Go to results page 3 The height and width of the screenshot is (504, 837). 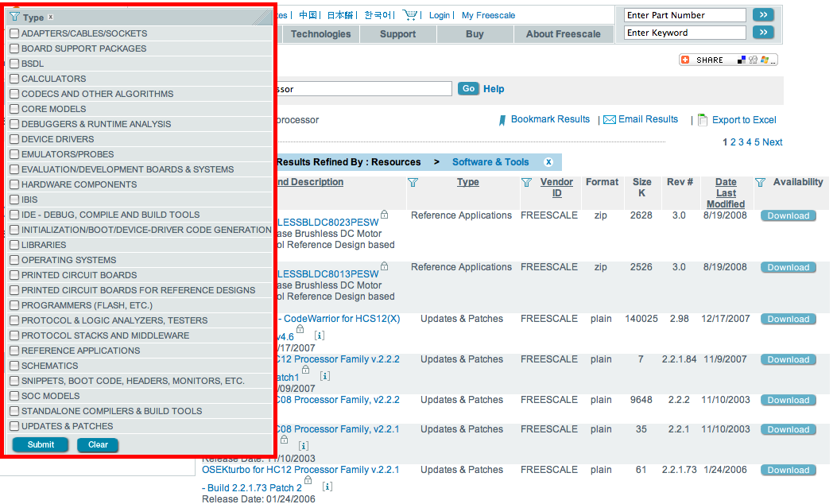click(x=741, y=142)
